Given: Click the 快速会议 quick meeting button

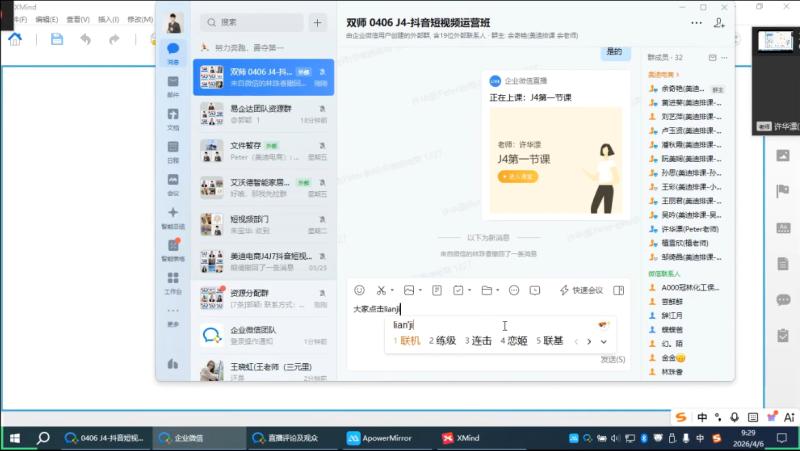Looking at the screenshot, I should [x=581, y=290].
